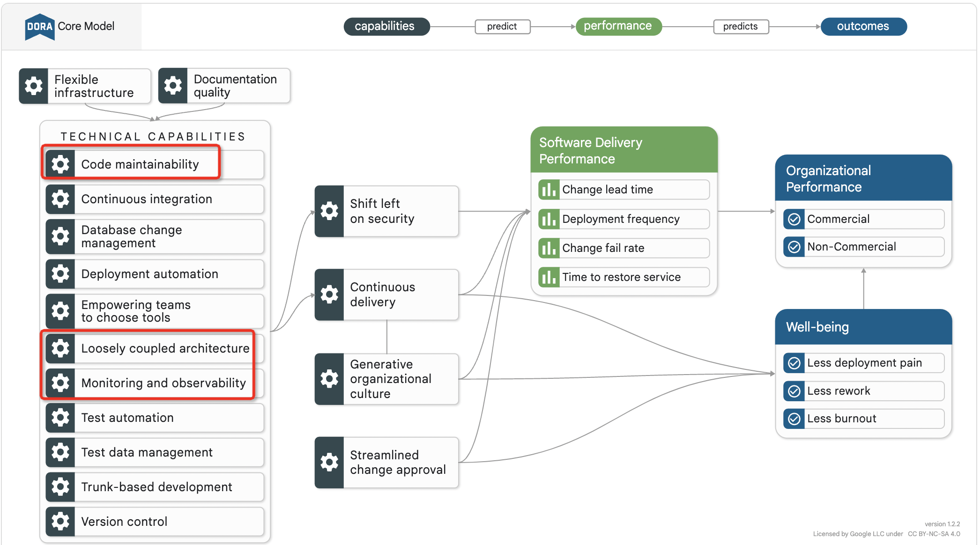Screen dimensions: 980x545
Task: Select the green performance pill
Action: pos(618,26)
